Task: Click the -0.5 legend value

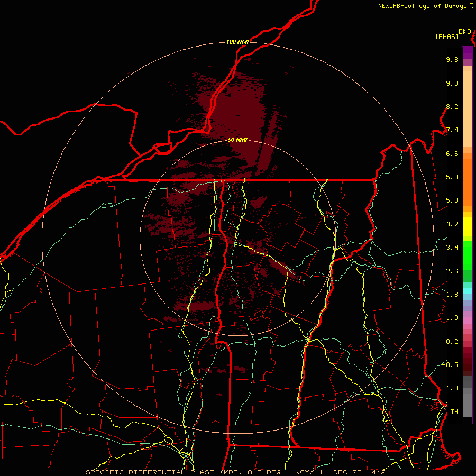Action: coord(450,364)
